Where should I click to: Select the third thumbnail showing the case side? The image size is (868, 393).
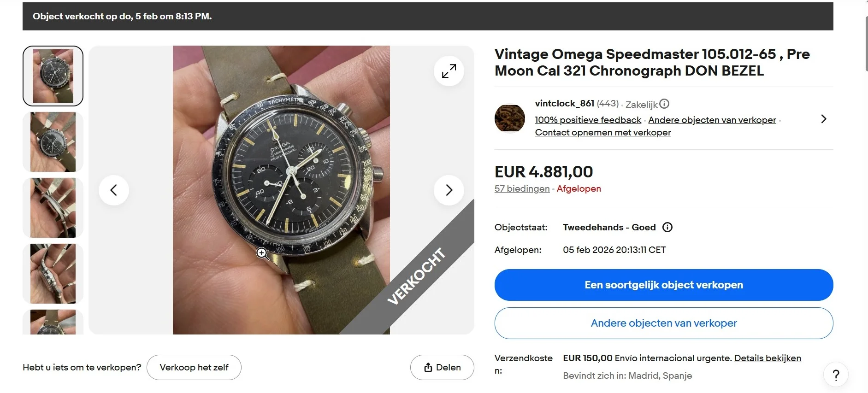[53, 208]
